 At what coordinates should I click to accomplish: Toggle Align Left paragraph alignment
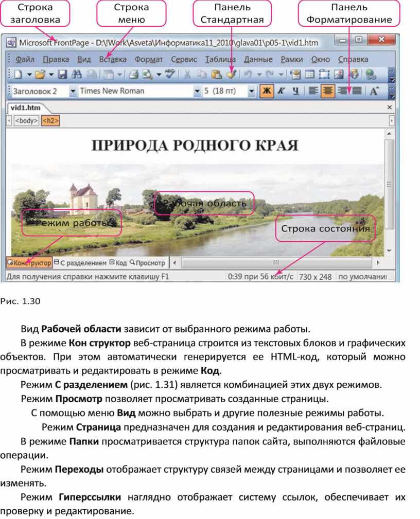click(x=313, y=91)
